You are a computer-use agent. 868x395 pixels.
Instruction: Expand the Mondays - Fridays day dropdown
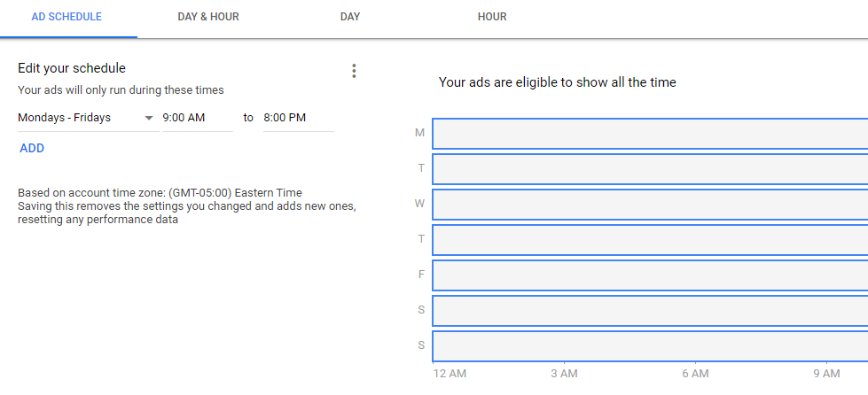coord(86,118)
